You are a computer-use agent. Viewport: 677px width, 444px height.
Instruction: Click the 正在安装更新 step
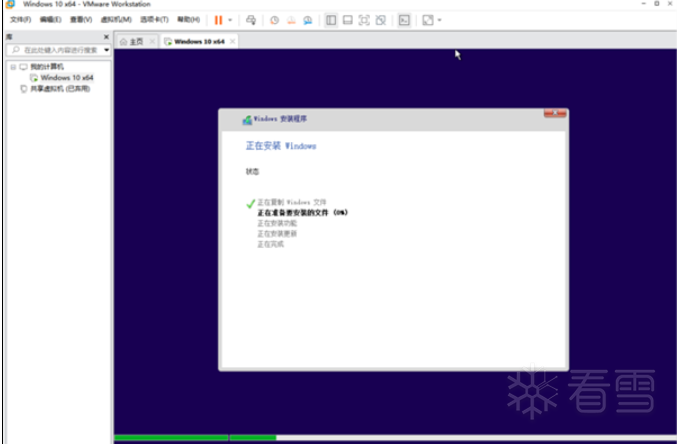277,234
